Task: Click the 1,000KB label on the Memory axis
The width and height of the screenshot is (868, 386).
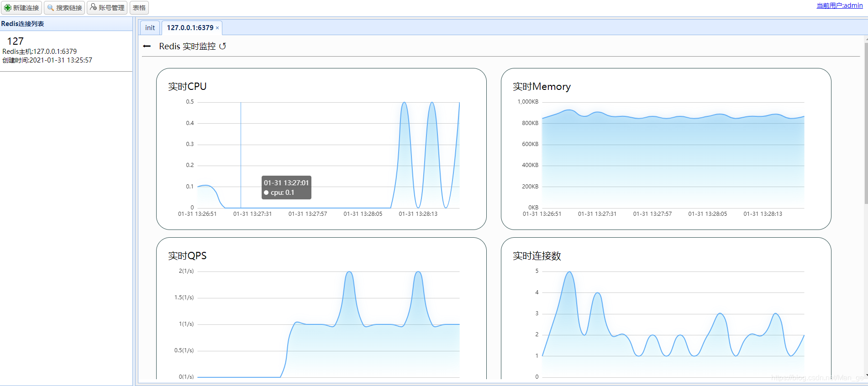Action: click(528, 102)
